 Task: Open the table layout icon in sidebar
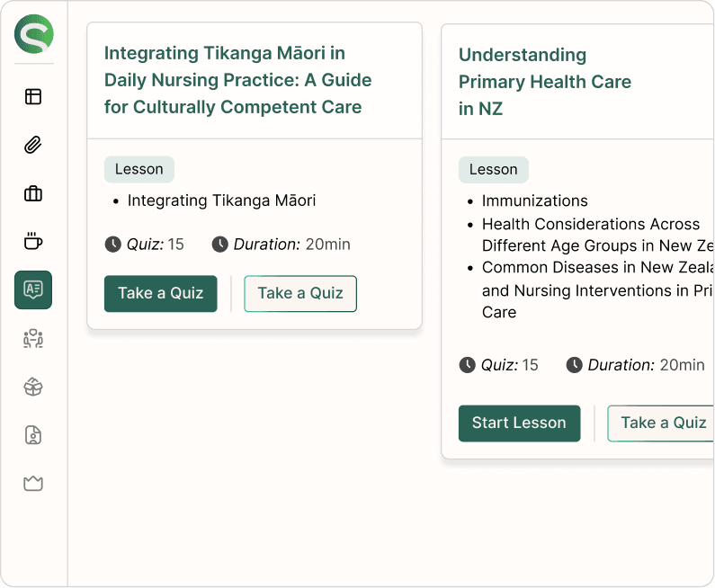pos(33,96)
